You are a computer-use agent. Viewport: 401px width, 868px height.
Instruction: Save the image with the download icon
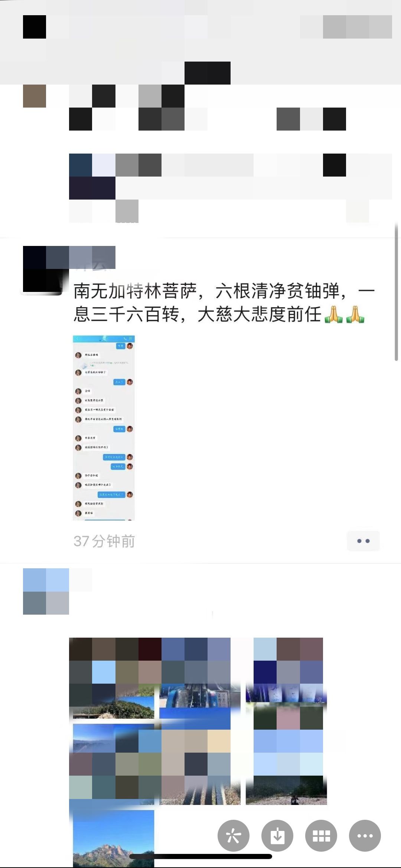point(277,836)
